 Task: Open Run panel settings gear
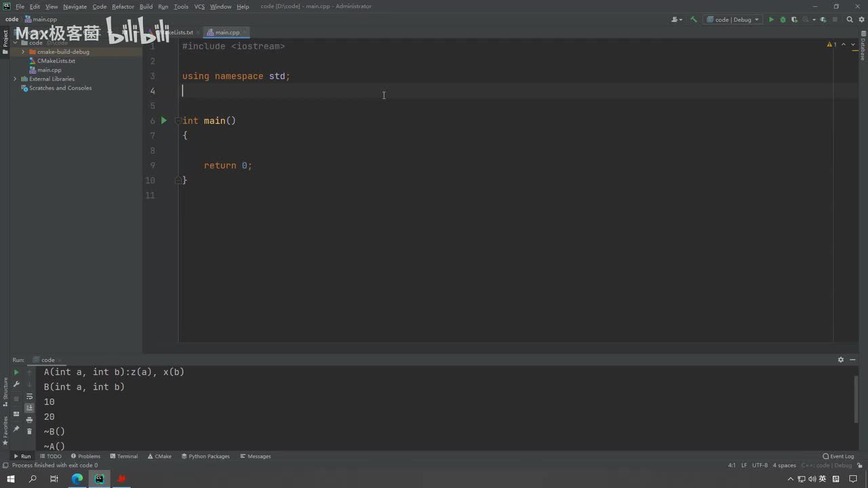(x=841, y=360)
